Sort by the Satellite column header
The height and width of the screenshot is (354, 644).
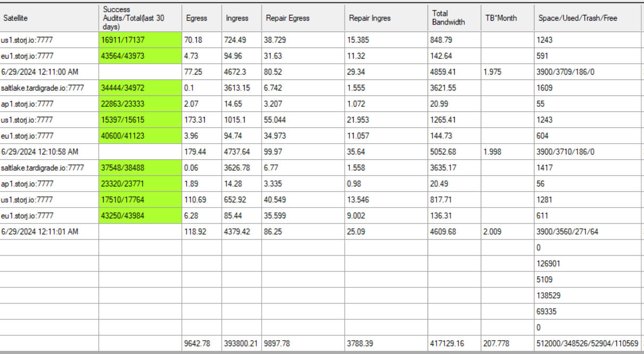pyautogui.click(x=49, y=18)
